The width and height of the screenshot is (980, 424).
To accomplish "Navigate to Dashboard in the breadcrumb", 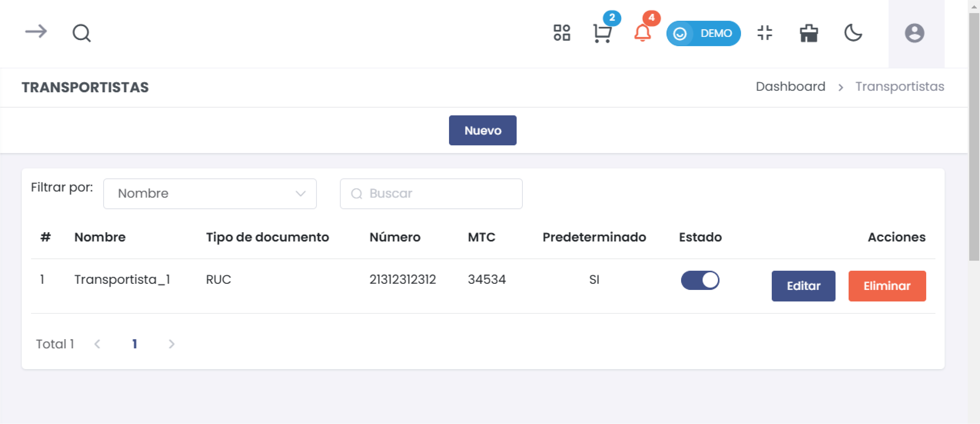I will point(790,87).
